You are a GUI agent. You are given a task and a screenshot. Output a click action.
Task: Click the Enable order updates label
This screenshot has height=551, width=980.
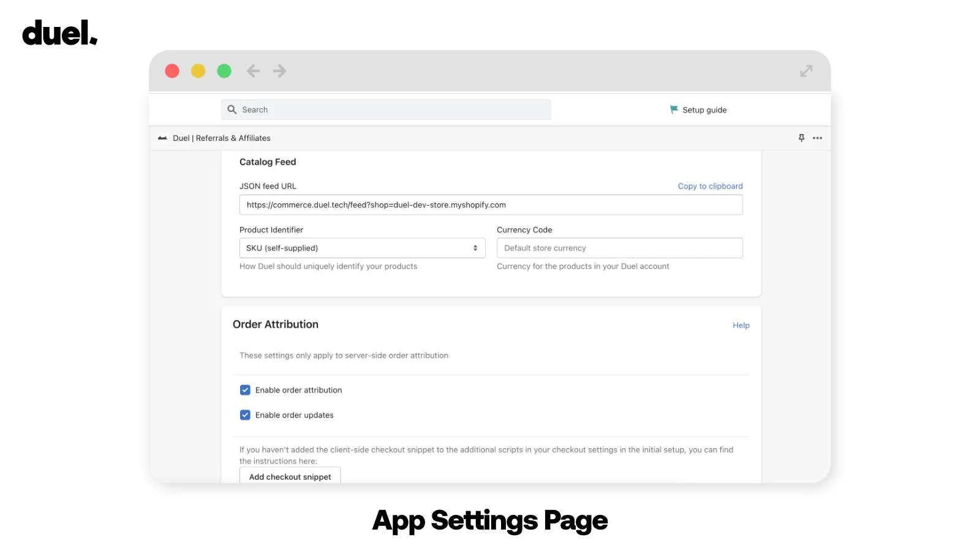pyautogui.click(x=295, y=415)
